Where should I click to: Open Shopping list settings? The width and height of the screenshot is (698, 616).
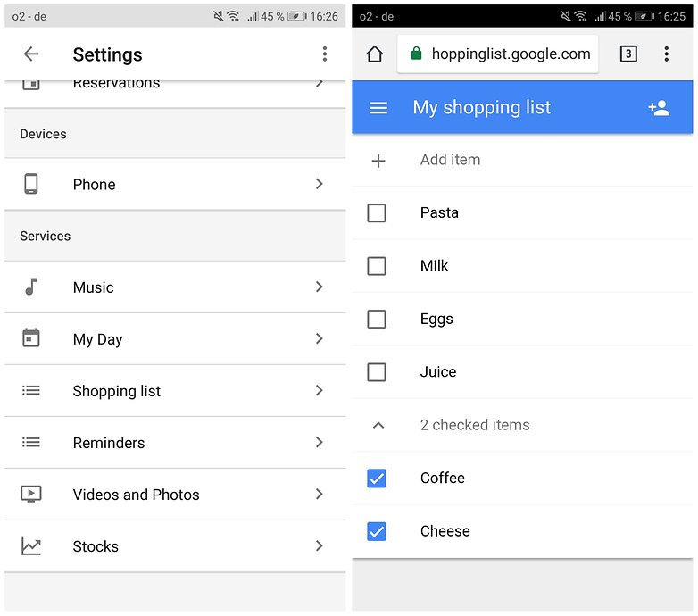point(175,390)
